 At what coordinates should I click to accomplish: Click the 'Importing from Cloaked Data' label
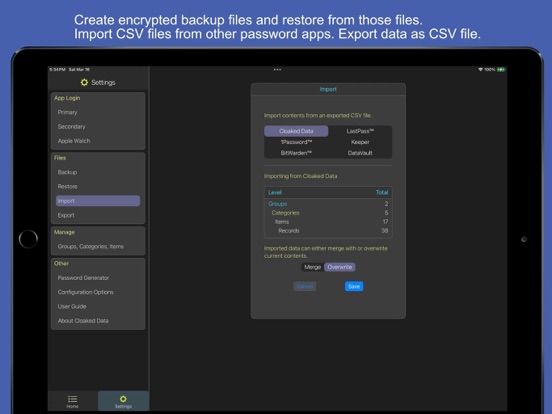click(301, 176)
